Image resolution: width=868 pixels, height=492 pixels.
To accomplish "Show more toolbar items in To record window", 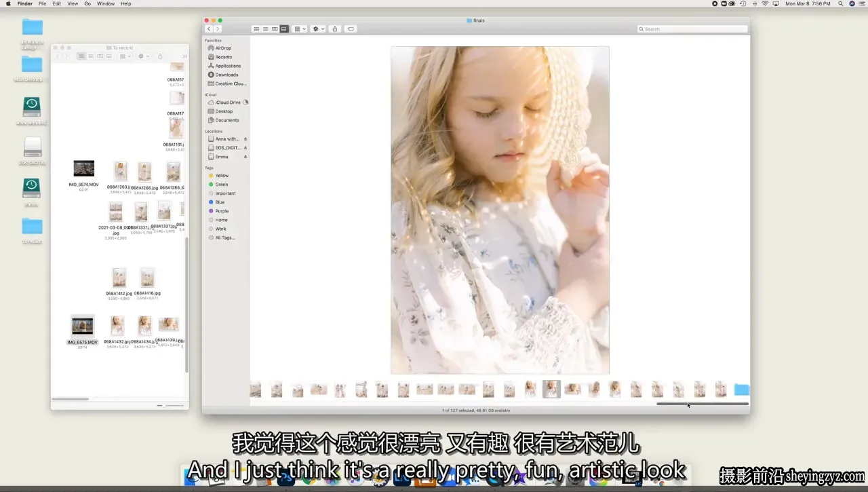I will coord(184,56).
